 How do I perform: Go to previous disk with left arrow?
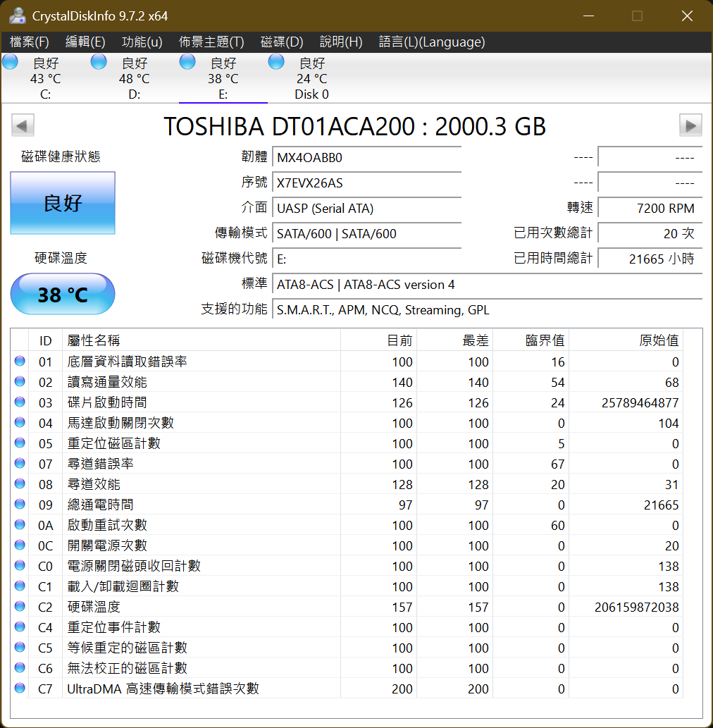pos(23,125)
